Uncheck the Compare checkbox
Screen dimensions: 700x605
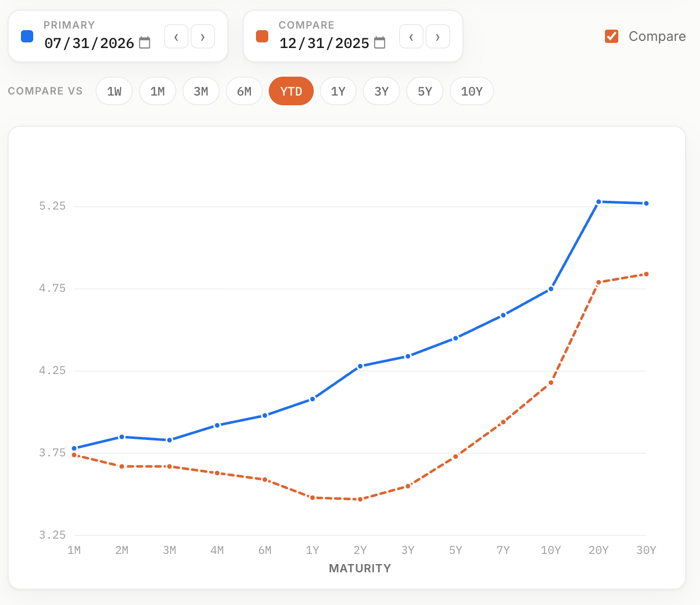pyautogui.click(x=612, y=36)
